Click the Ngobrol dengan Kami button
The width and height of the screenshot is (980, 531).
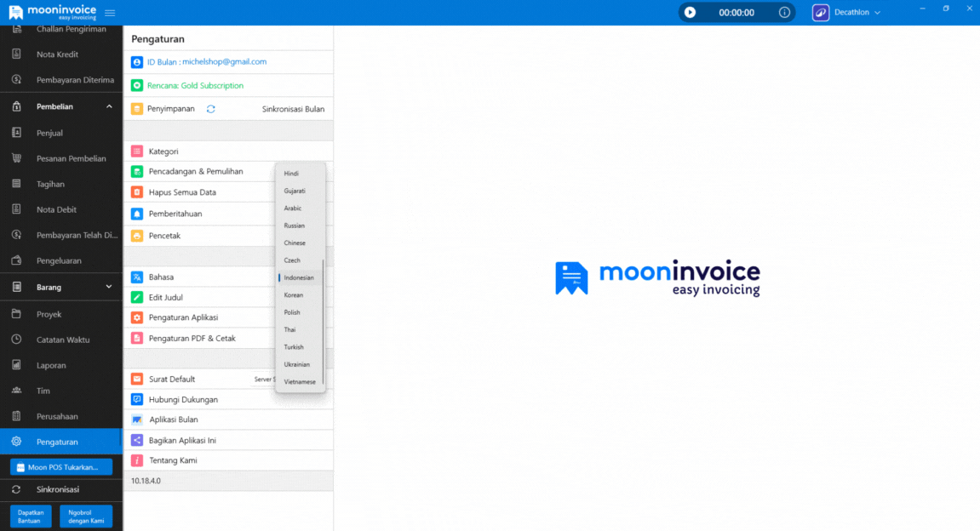coord(85,517)
